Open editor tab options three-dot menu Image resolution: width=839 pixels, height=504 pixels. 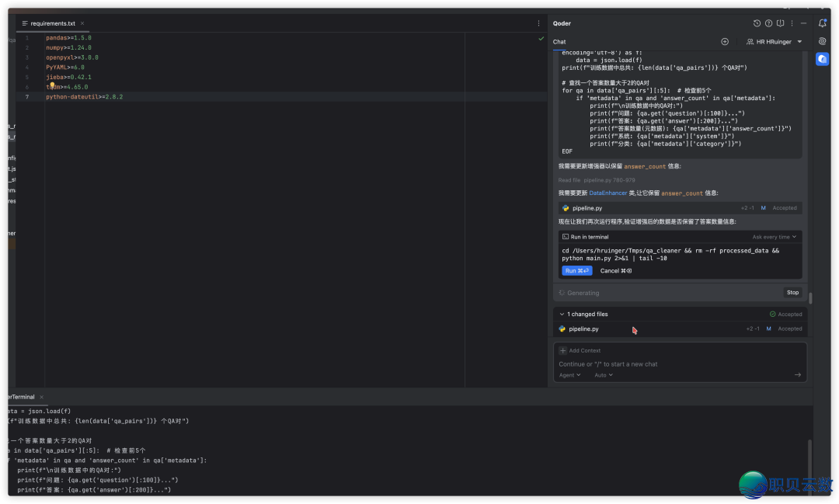click(538, 23)
